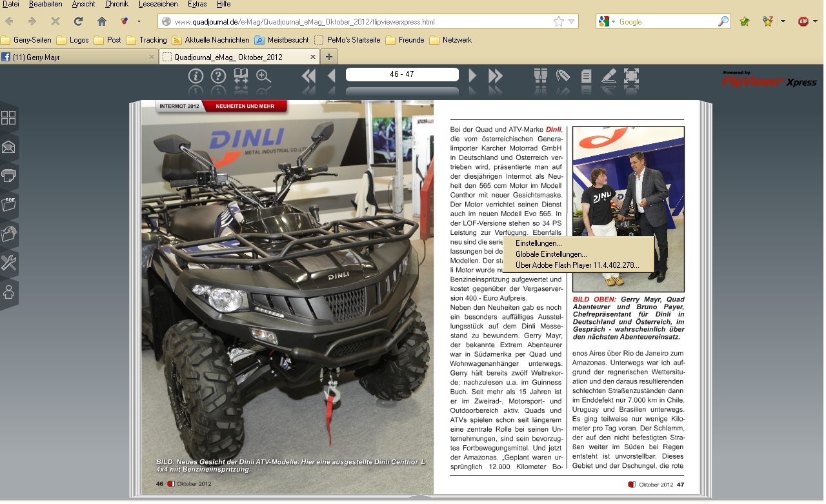Toggle the book page flip mode icon

click(x=241, y=76)
